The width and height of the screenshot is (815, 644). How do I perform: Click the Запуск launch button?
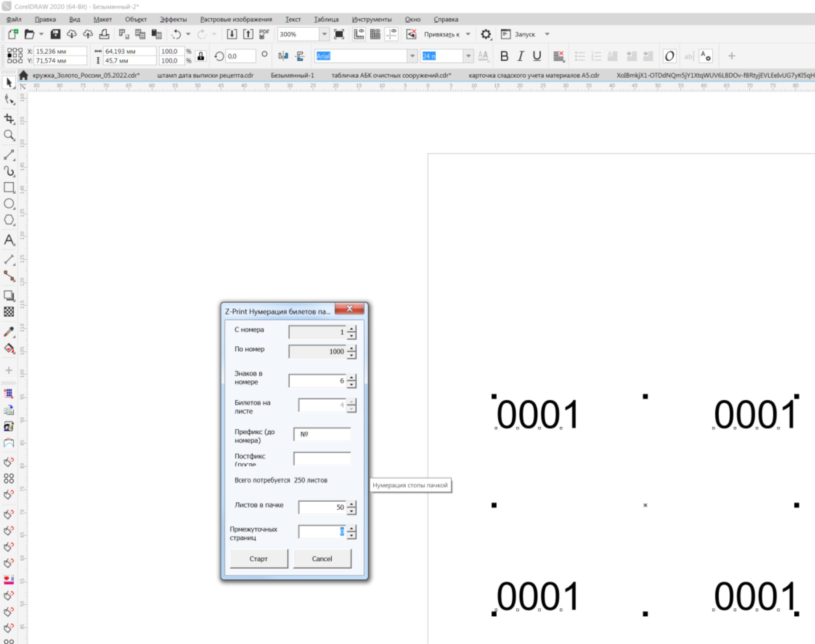(x=519, y=34)
